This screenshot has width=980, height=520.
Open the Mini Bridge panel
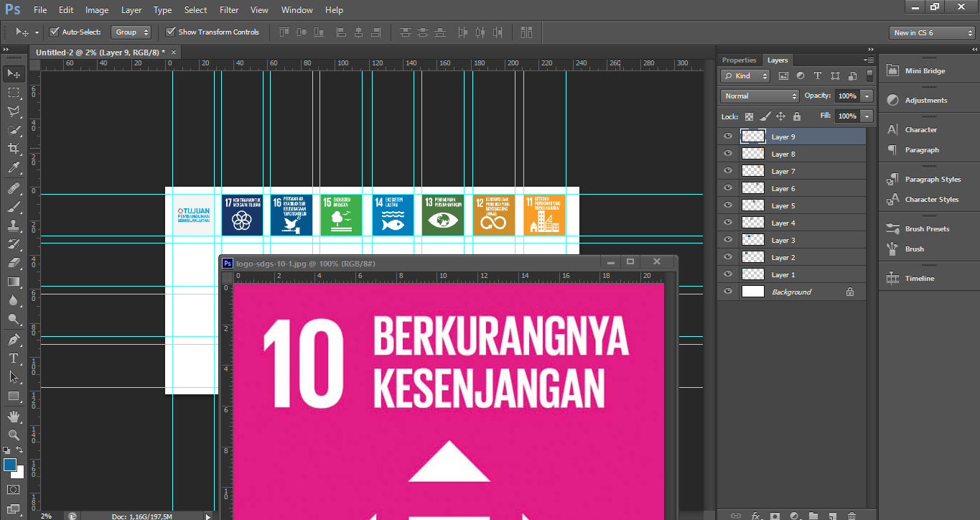925,71
